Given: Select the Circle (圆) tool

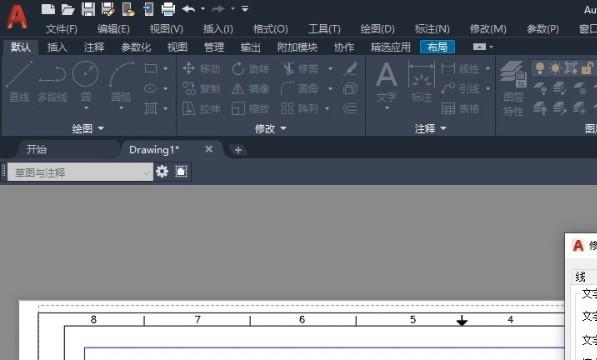Looking at the screenshot, I should [x=86, y=82].
